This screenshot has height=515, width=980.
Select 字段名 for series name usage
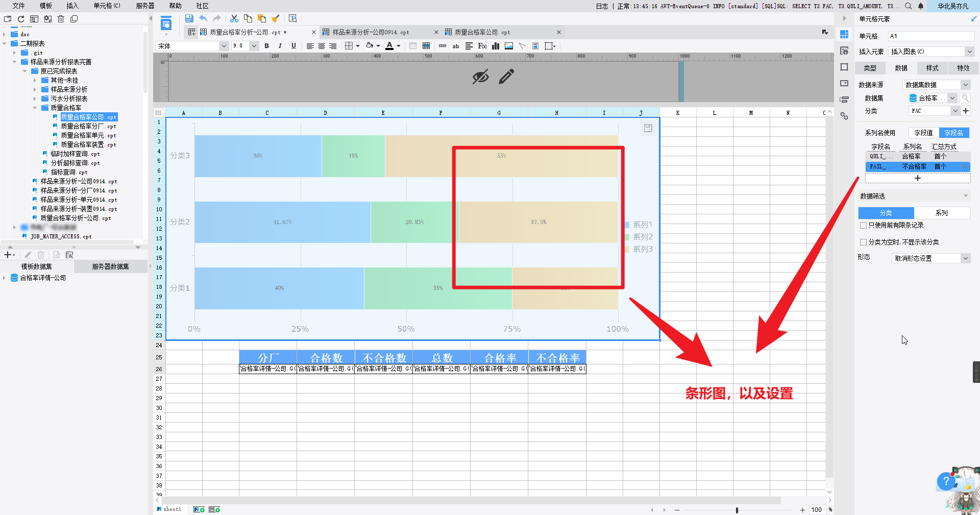953,133
